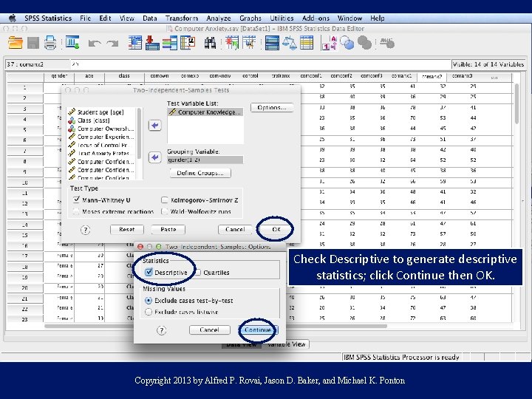Click Cancel in Tests dialog
532x399 pixels.
[x=235, y=230]
